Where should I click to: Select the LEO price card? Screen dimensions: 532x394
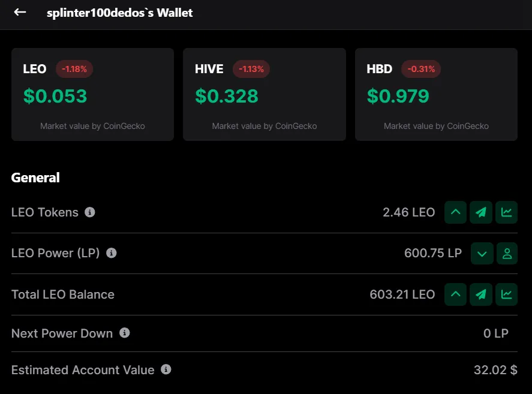pos(92,94)
